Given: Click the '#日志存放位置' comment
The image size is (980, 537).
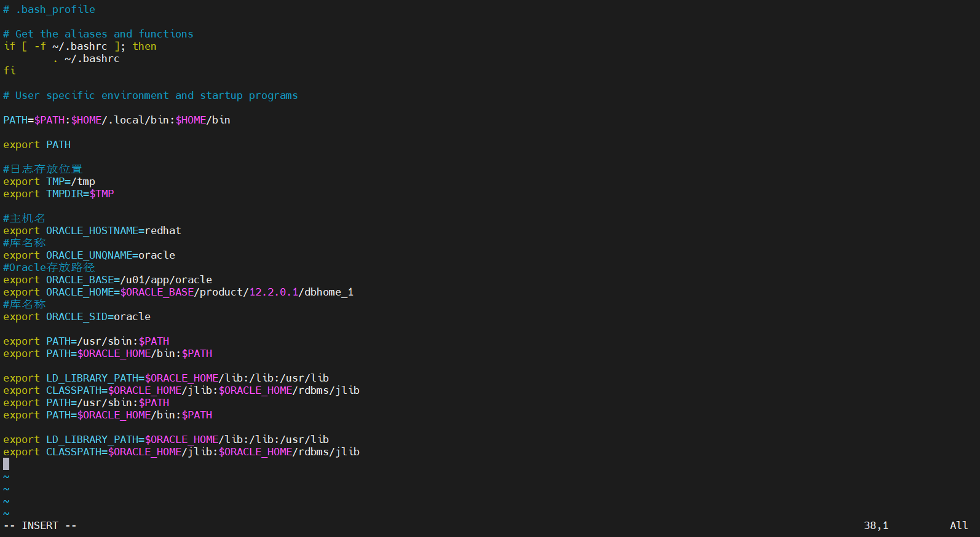Looking at the screenshot, I should pos(42,169).
